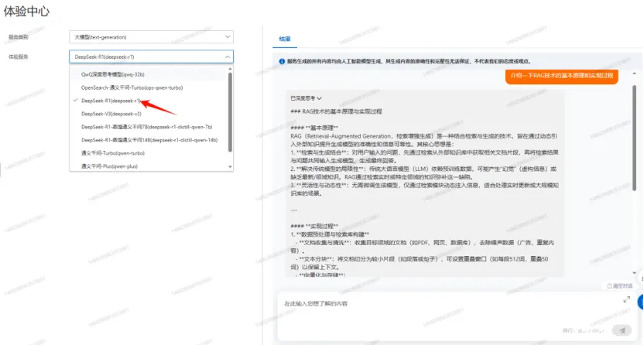
Task: Click the 清空对话 button
Action: click(x=620, y=286)
